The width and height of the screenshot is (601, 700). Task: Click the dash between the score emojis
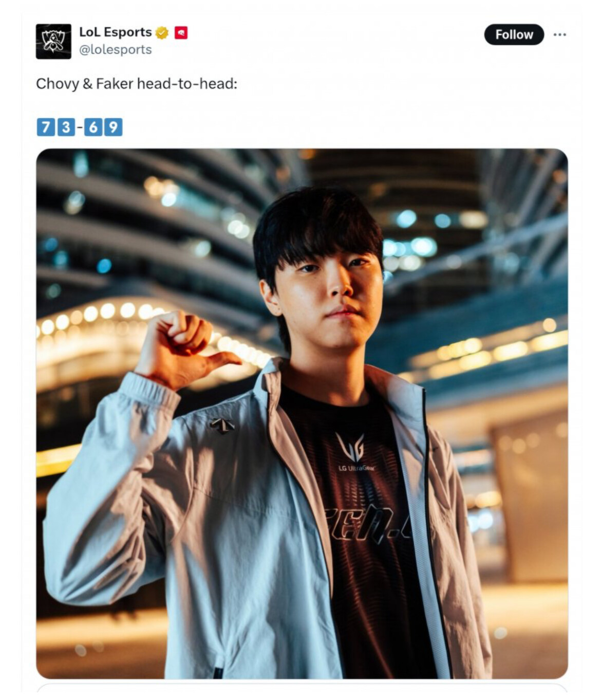tap(80, 127)
